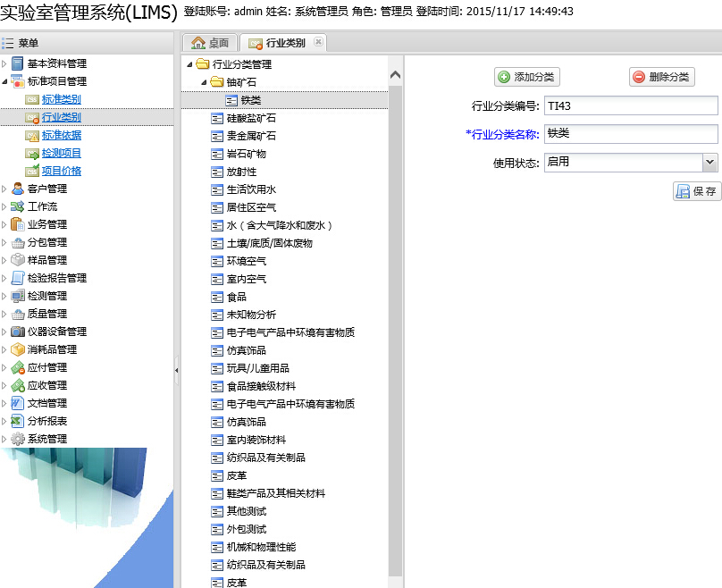Click the 行业分类名称 input field
The height and width of the screenshot is (588, 722).
click(x=630, y=134)
